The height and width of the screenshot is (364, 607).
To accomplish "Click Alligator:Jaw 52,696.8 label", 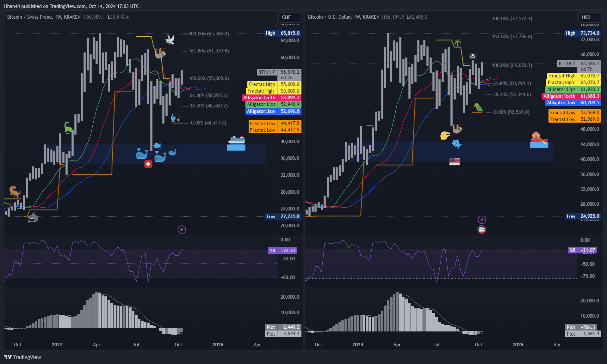I will click(273, 111).
